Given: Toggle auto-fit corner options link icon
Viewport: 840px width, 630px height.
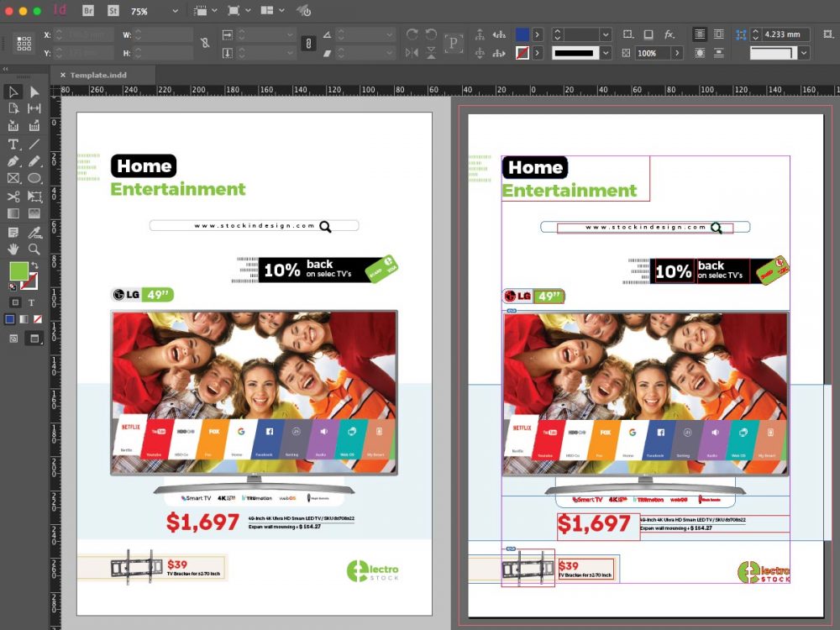Looking at the screenshot, I should pyautogui.click(x=741, y=34).
